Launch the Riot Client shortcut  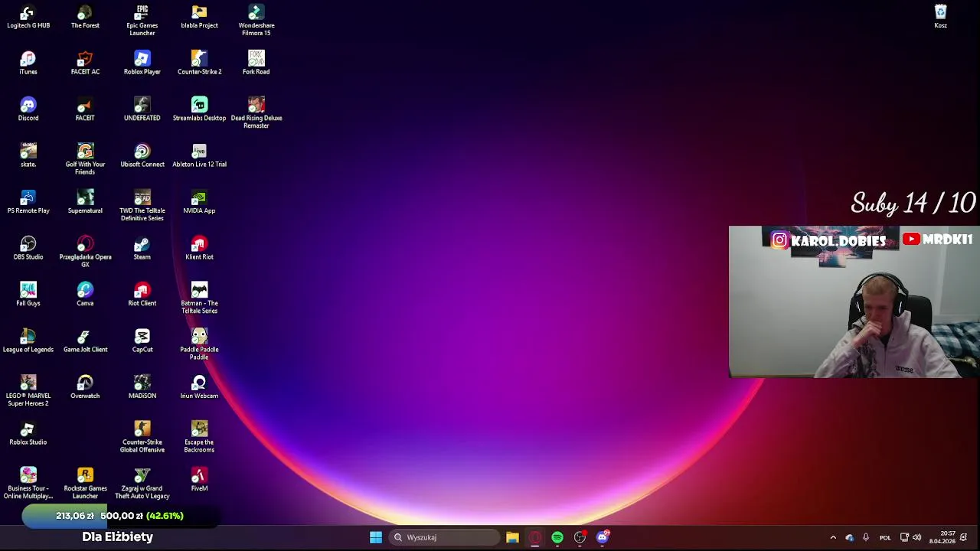click(x=142, y=295)
